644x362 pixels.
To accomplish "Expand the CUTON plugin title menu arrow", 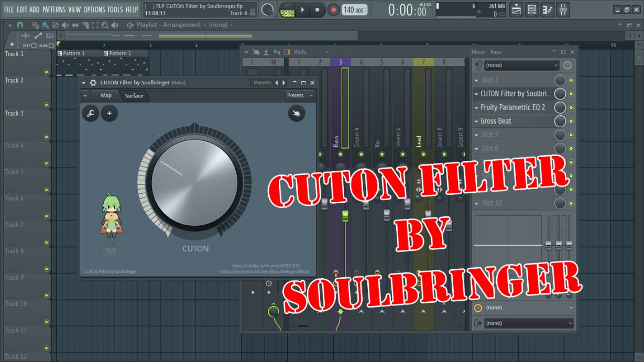I will click(84, 83).
